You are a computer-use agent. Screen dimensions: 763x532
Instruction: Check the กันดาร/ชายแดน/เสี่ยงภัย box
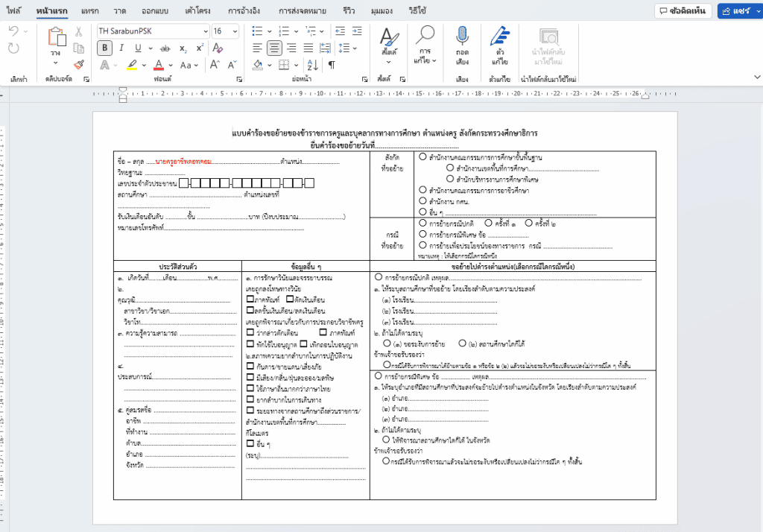tap(250, 366)
